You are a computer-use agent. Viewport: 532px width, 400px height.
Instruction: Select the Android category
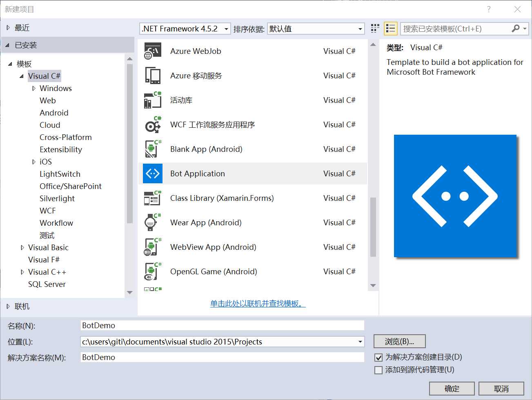point(54,113)
